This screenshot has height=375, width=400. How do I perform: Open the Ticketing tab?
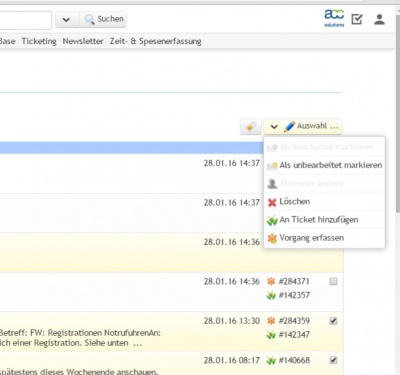click(x=39, y=41)
